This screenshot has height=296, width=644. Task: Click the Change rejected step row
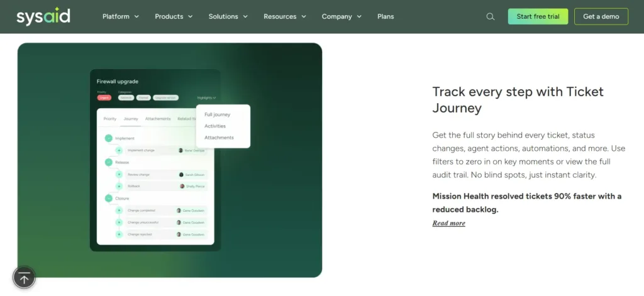166,234
